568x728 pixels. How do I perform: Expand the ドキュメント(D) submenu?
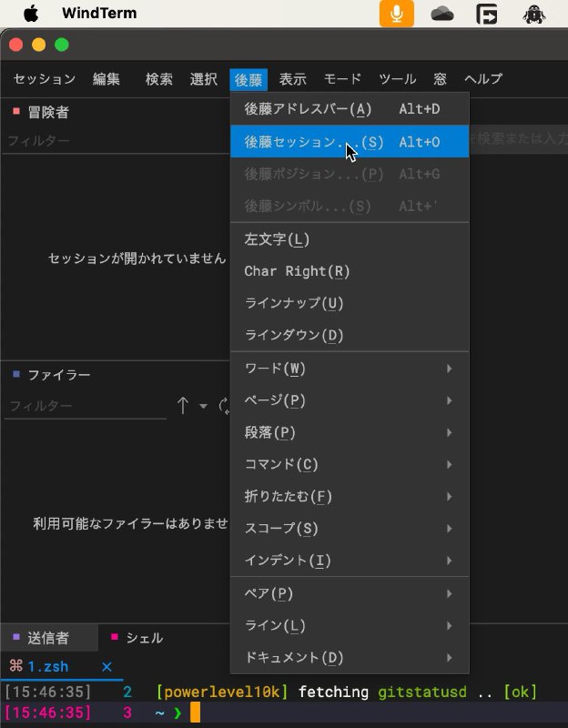point(350,657)
